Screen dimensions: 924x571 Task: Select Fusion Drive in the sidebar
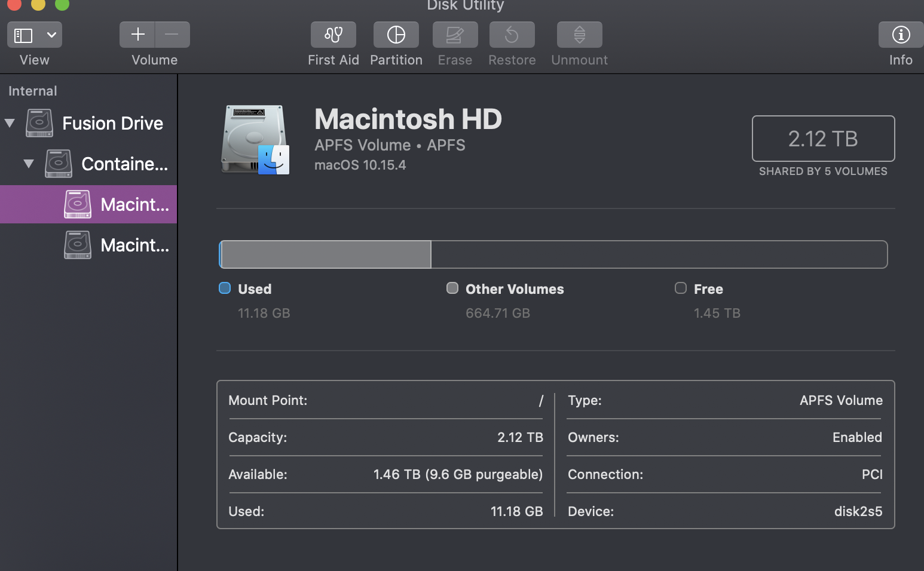(112, 123)
